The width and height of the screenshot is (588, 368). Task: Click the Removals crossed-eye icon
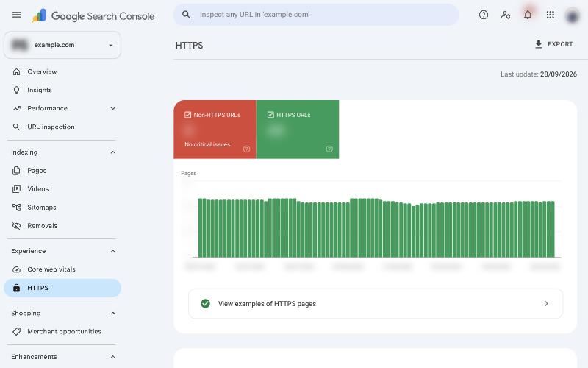tap(16, 226)
